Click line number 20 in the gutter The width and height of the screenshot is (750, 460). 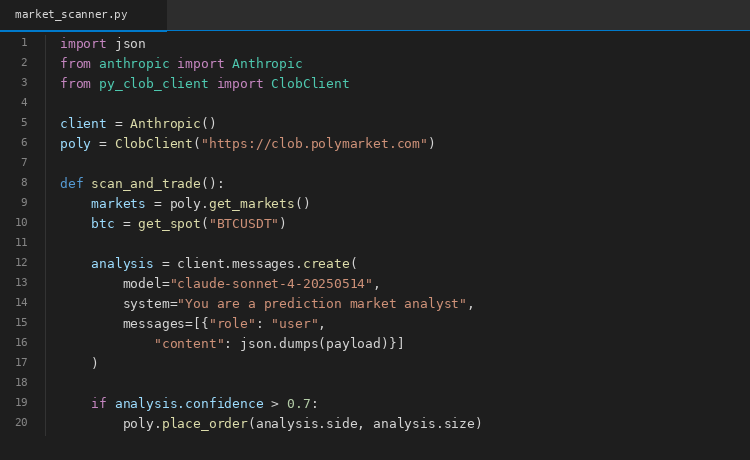[x=22, y=422]
